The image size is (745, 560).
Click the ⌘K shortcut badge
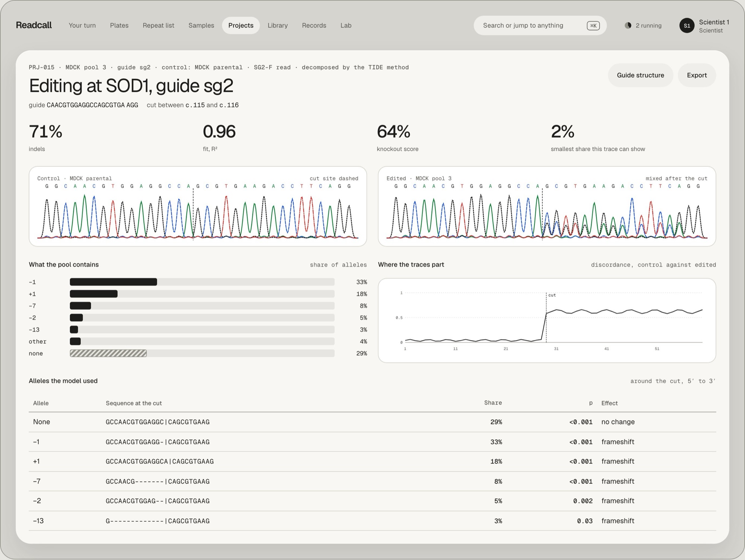tap(593, 26)
